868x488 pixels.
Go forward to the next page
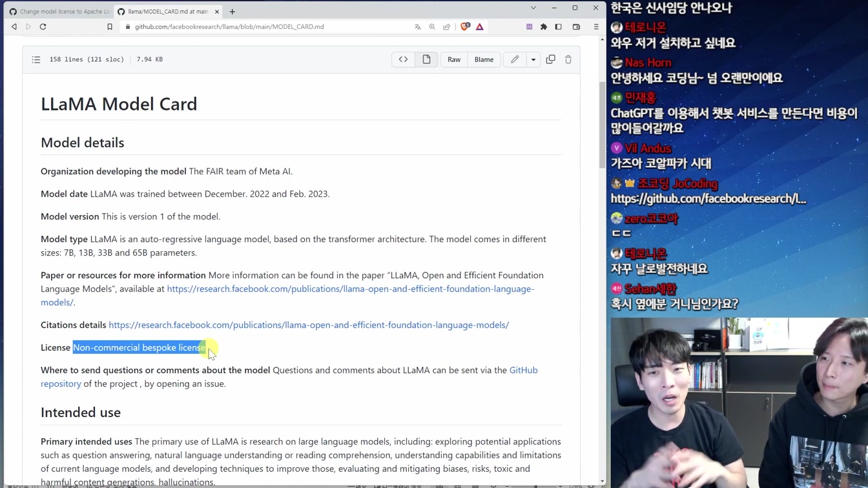tap(28, 27)
